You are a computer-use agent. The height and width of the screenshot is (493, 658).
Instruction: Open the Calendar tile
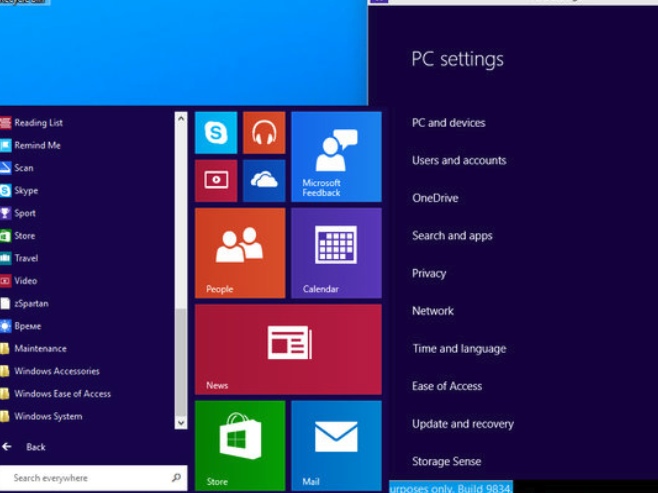click(x=336, y=253)
